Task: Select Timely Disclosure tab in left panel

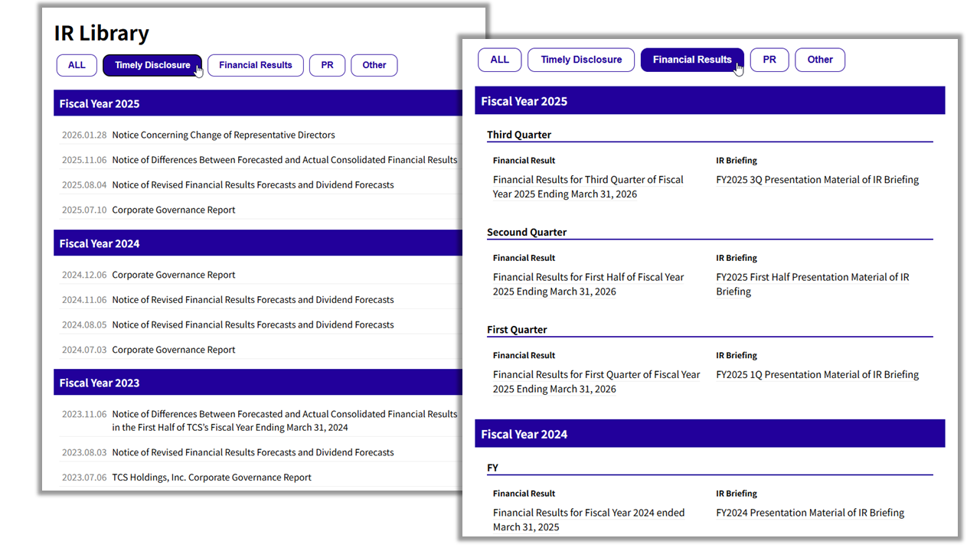Action: tap(152, 65)
